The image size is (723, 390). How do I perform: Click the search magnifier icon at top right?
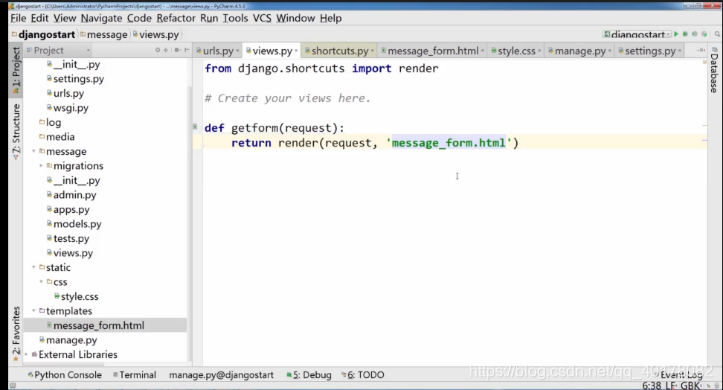click(717, 34)
